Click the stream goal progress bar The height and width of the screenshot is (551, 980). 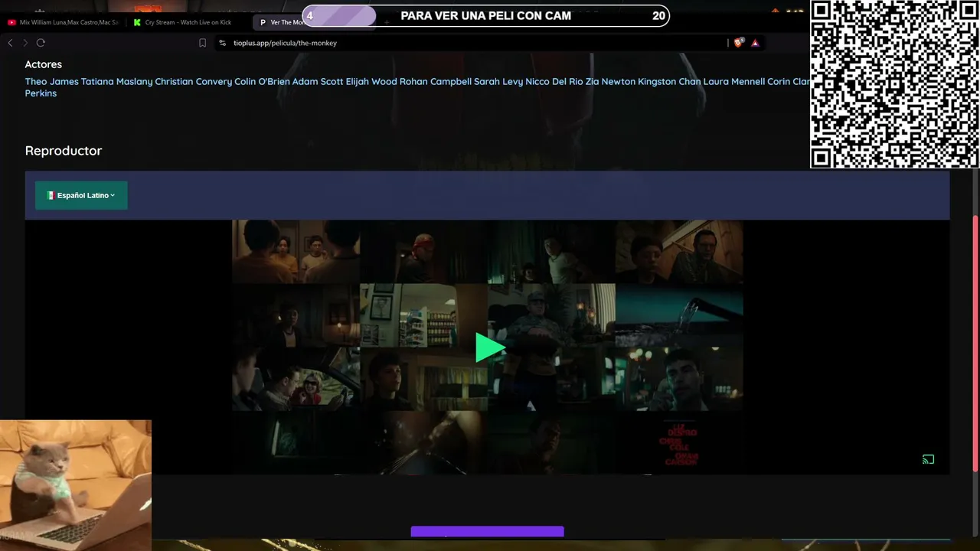[485, 15]
